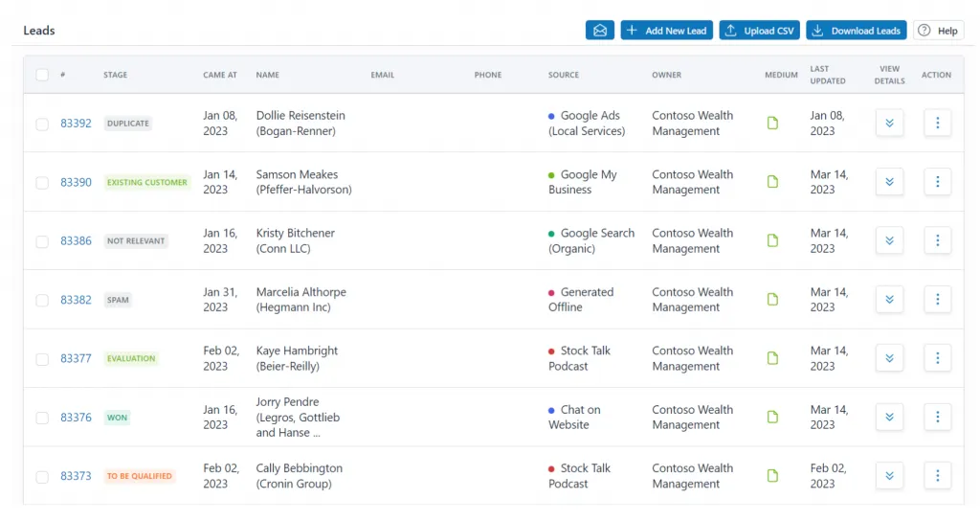980x521 pixels.
Task: Expand view details for Kaye Hambright
Action: pos(889,358)
